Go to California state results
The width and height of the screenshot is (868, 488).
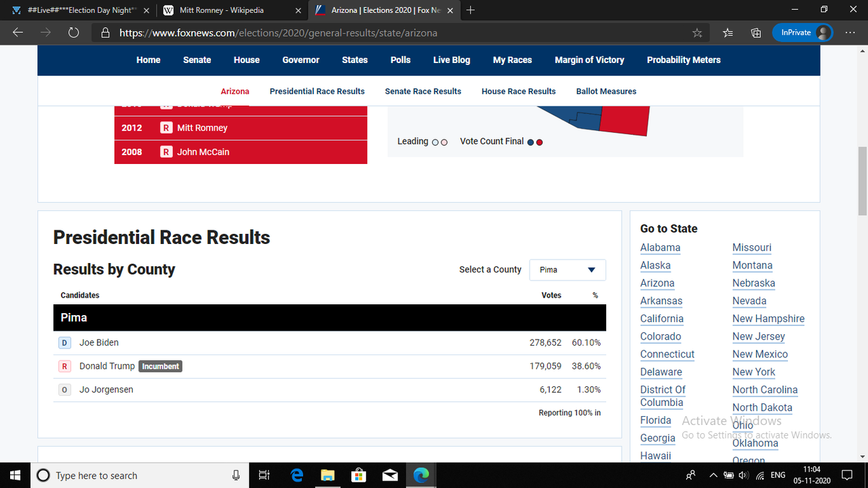pos(662,319)
